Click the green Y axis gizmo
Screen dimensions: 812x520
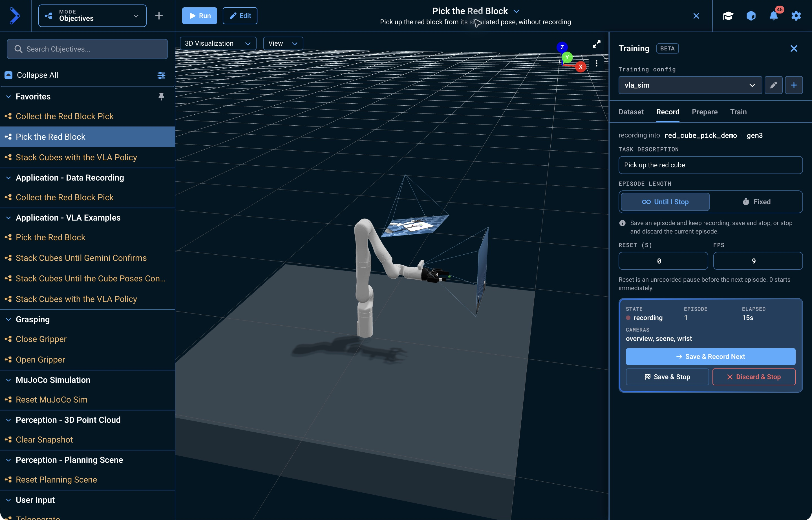point(567,57)
